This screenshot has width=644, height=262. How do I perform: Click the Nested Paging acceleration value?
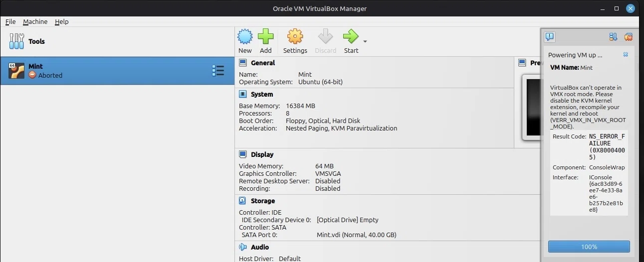point(341,129)
